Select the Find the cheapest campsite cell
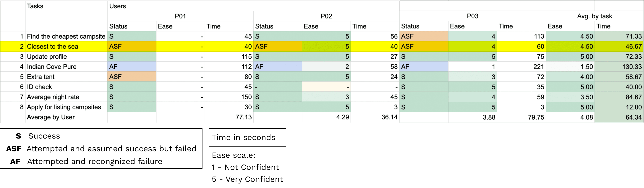Viewport: 644px width, 188px height. click(x=66, y=36)
